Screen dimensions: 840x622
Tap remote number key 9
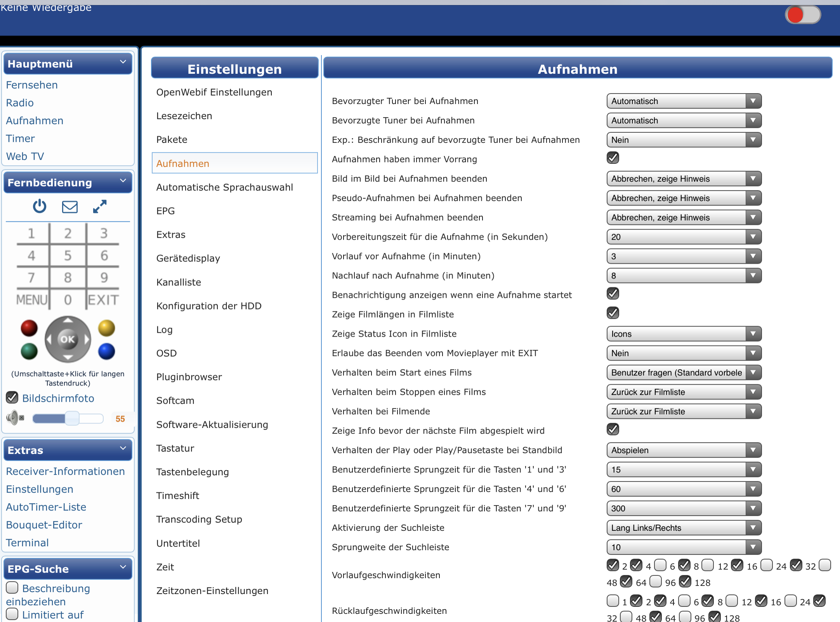[104, 278]
